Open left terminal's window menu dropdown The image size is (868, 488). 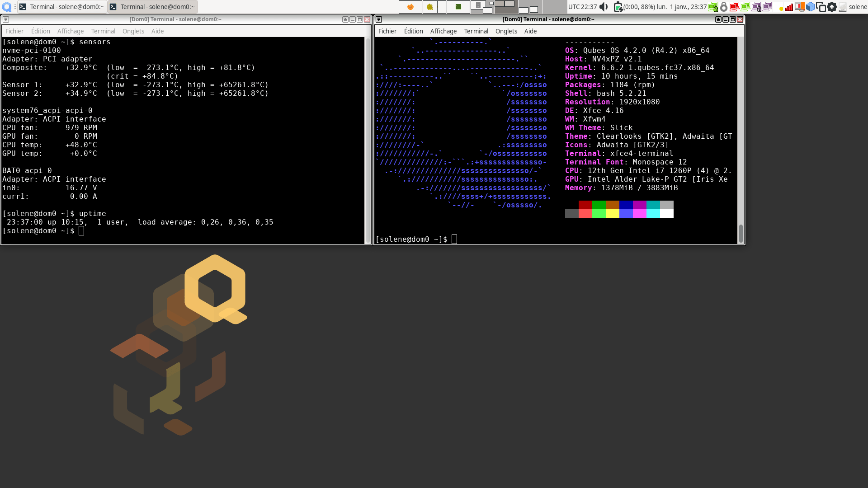[6, 19]
